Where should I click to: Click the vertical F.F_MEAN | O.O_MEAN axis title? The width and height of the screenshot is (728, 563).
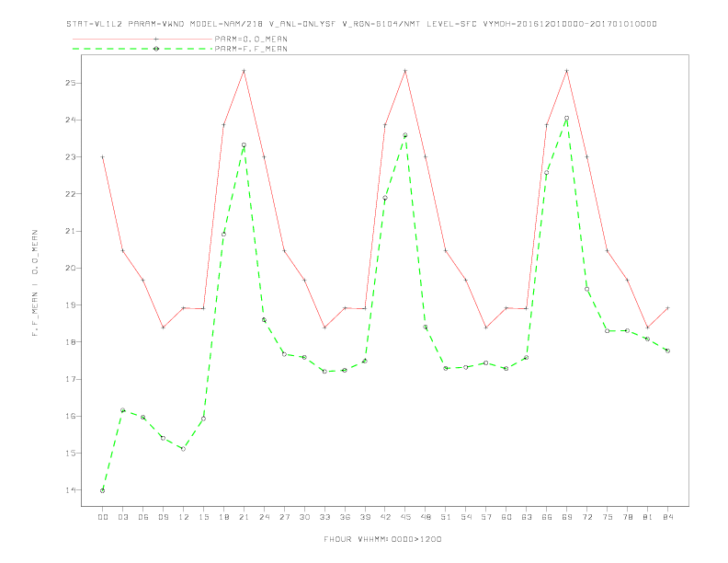coord(35,282)
